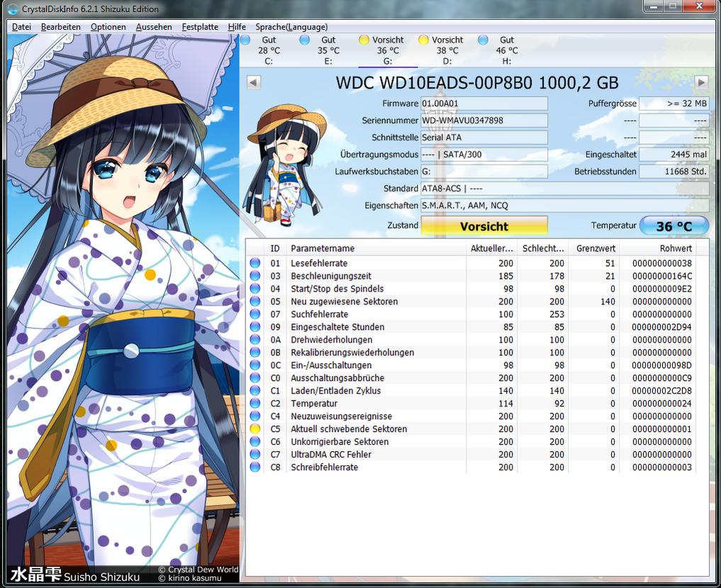
Task: Click the Aktueller... column header
Action: click(491, 248)
